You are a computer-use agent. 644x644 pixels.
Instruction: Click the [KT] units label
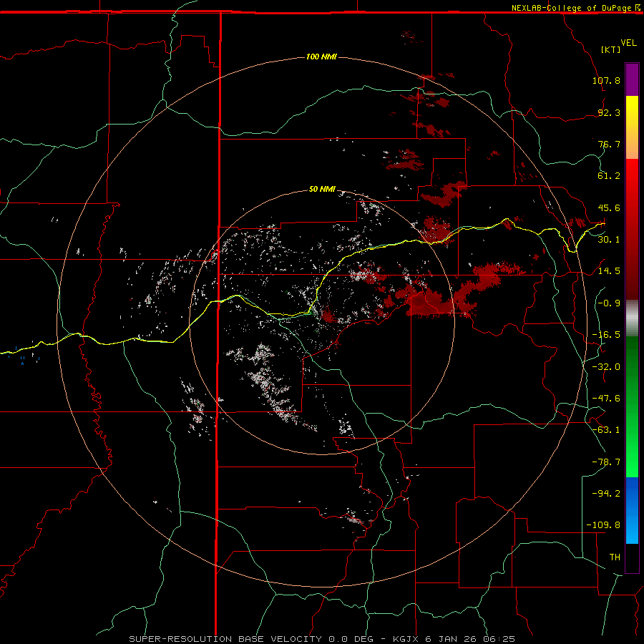coord(610,49)
